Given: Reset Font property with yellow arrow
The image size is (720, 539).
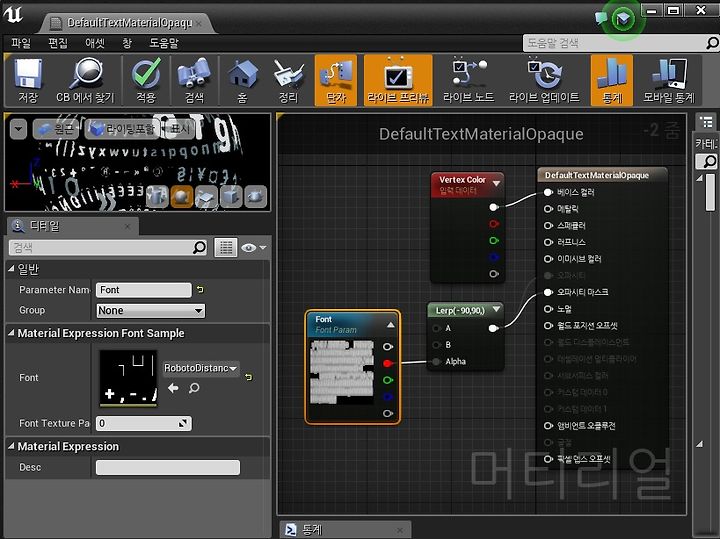Looking at the screenshot, I should pyautogui.click(x=249, y=377).
